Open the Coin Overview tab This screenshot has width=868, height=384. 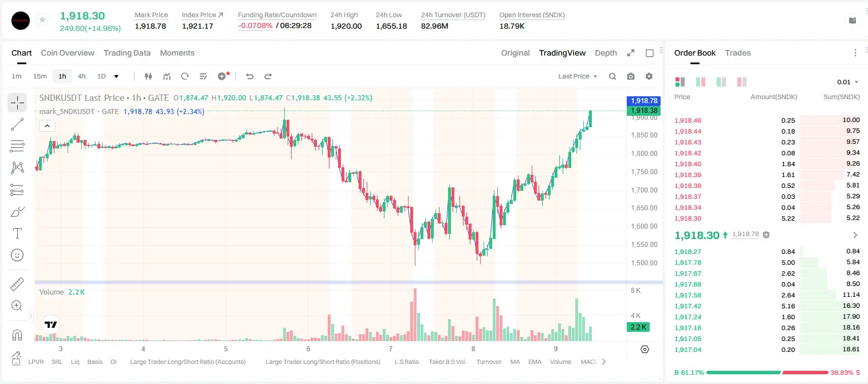(68, 53)
